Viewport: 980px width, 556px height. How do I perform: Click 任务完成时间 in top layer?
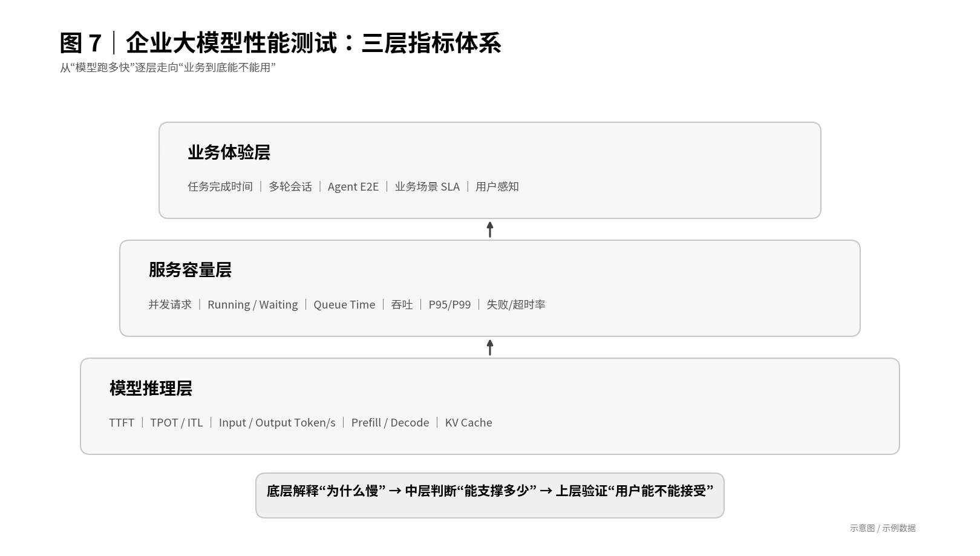point(220,186)
